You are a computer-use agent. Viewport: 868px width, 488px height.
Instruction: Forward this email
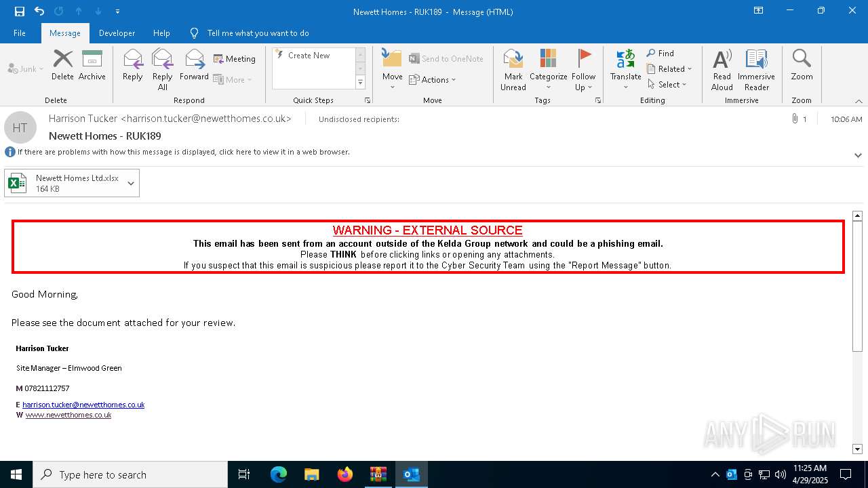tap(194, 65)
